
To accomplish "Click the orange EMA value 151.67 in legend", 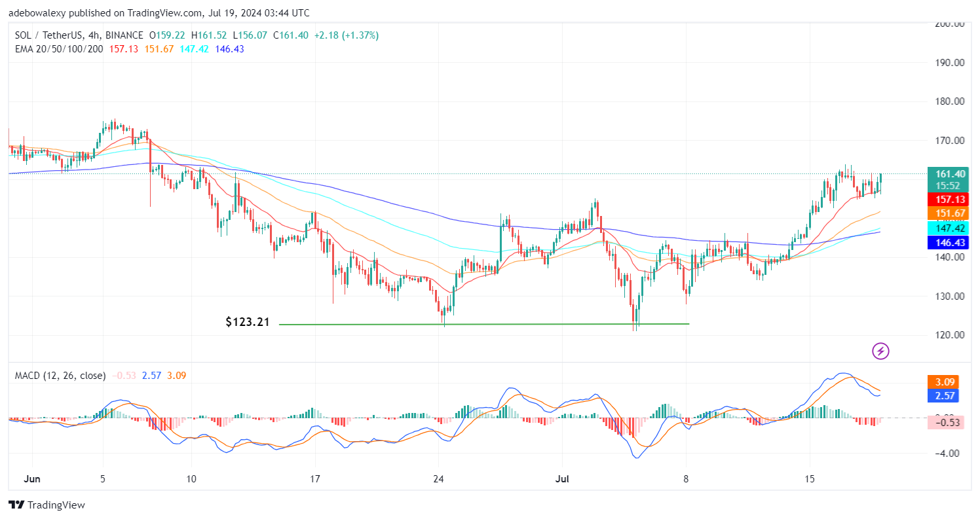I will [x=160, y=49].
